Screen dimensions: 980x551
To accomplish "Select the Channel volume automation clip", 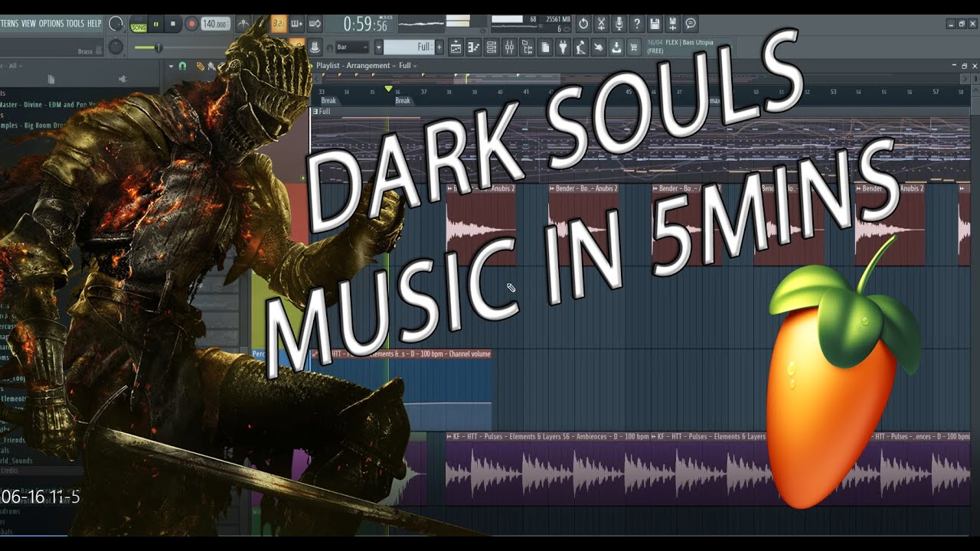I will 401,389.
